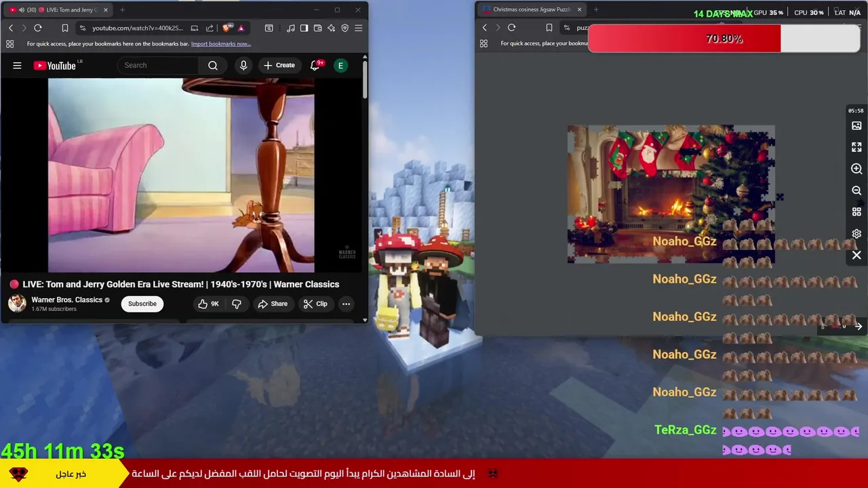
Task: Click the Share button under the video
Action: point(273,304)
